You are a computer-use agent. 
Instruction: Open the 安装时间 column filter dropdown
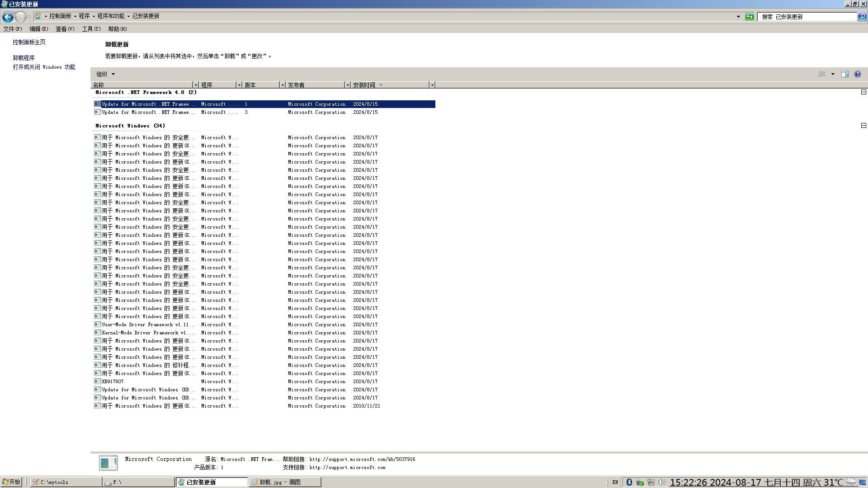[x=432, y=85]
